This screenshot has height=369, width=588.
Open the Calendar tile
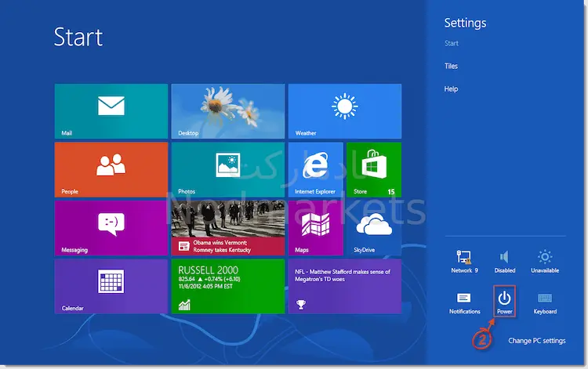111,286
